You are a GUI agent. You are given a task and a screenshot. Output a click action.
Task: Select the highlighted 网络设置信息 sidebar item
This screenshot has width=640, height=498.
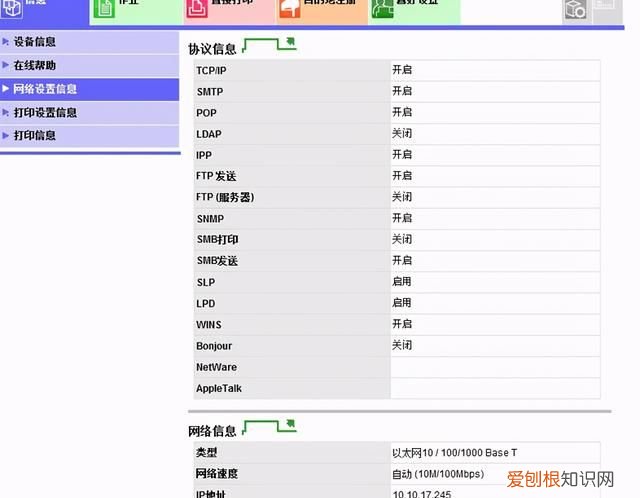click(89, 89)
